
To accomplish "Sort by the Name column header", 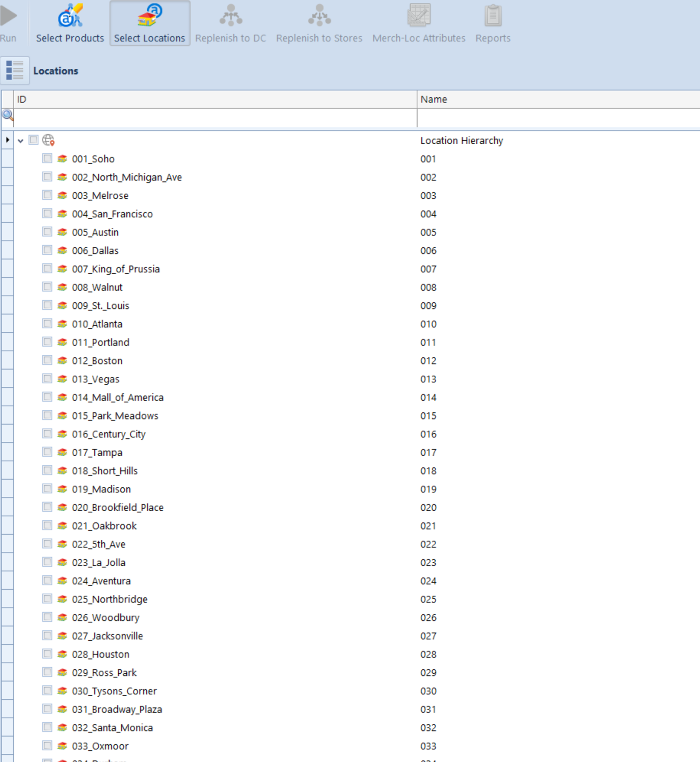I will 558,99.
